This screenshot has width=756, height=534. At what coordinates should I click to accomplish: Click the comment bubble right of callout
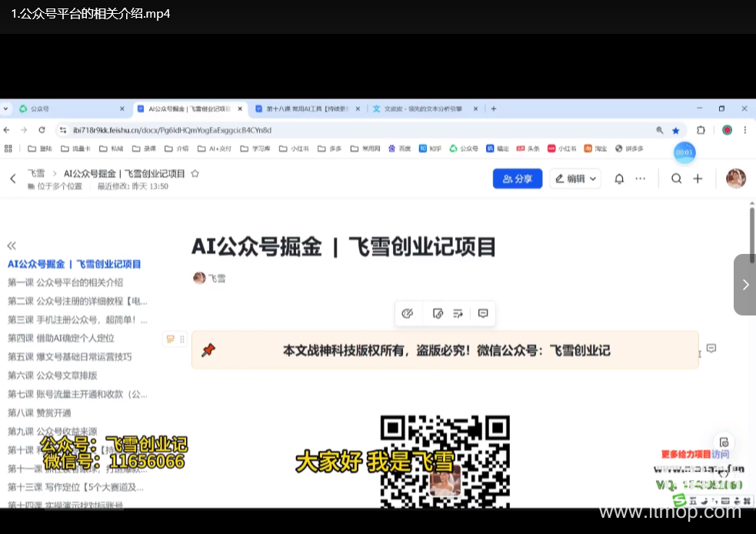click(x=711, y=349)
